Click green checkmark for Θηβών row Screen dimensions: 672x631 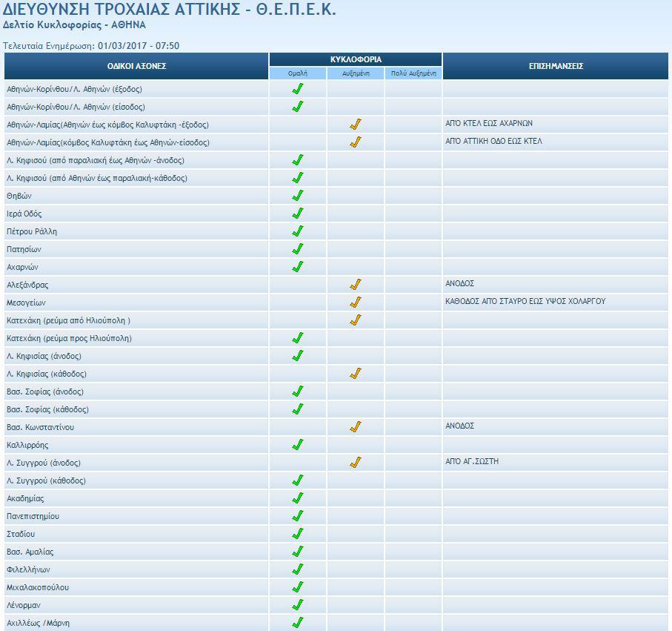pyautogui.click(x=298, y=196)
